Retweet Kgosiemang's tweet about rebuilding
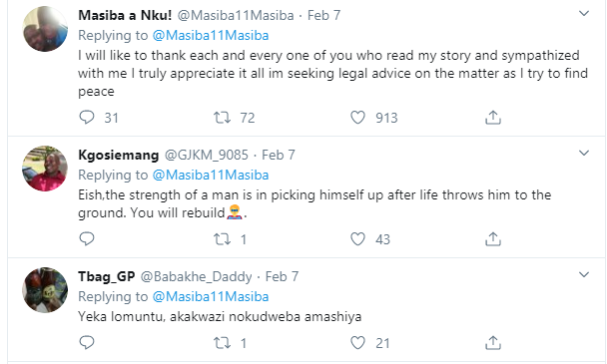 click(223, 239)
